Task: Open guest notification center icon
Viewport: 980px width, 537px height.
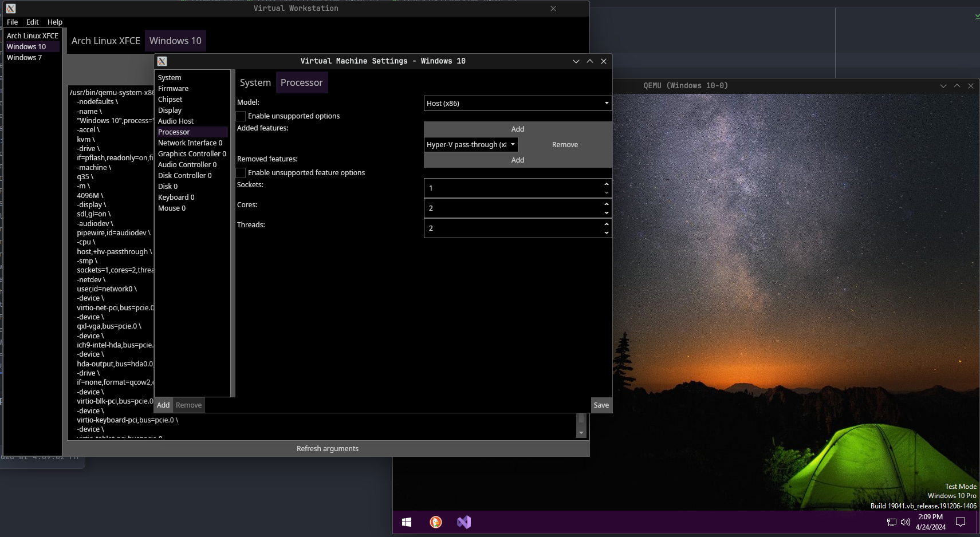Action: (x=961, y=522)
